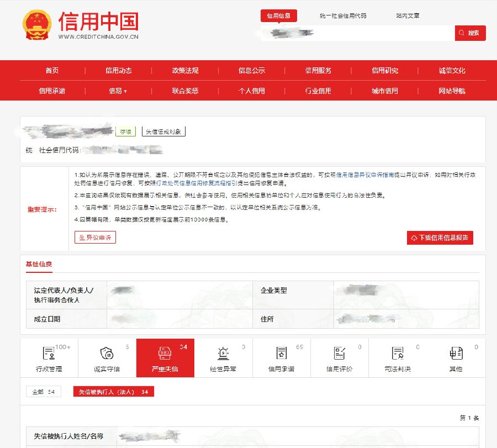Select 严重失信 category icon
497x448 pixels.
click(x=165, y=353)
